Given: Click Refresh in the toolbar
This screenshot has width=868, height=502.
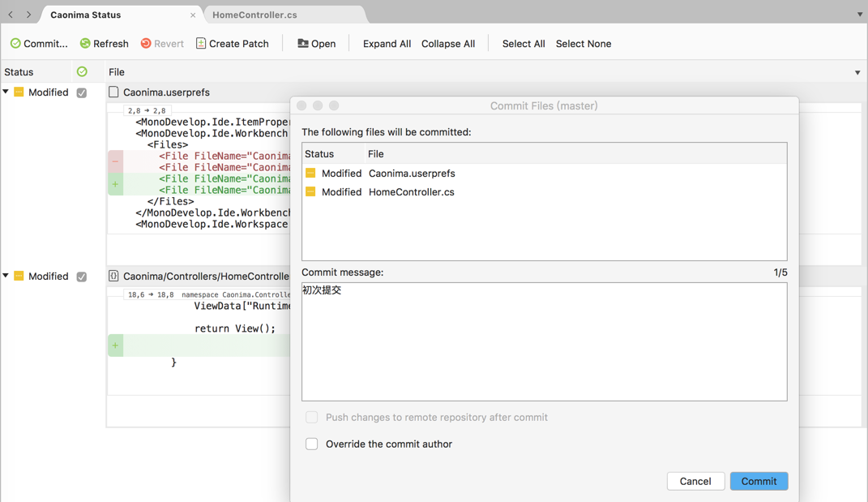Looking at the screenshot, I should pos(104,43).
